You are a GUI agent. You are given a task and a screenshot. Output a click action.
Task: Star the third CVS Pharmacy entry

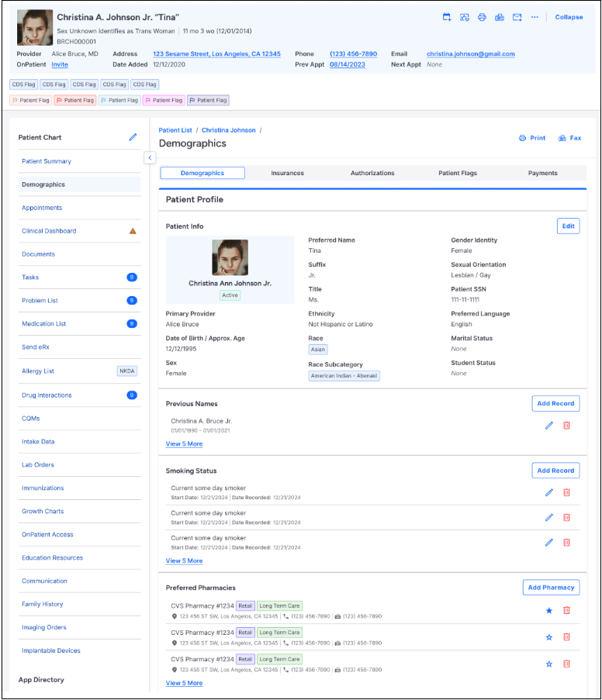click(549, 664)
